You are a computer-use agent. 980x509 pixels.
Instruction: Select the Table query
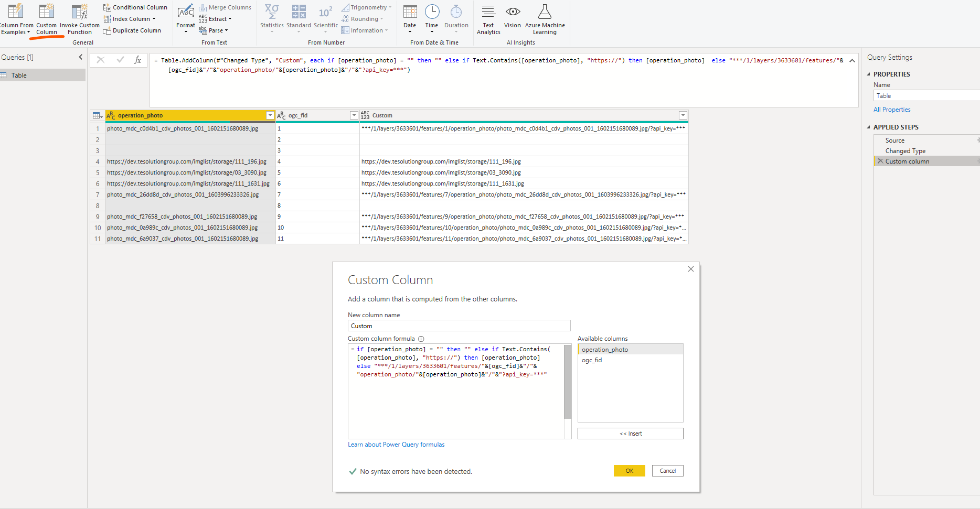42,75
